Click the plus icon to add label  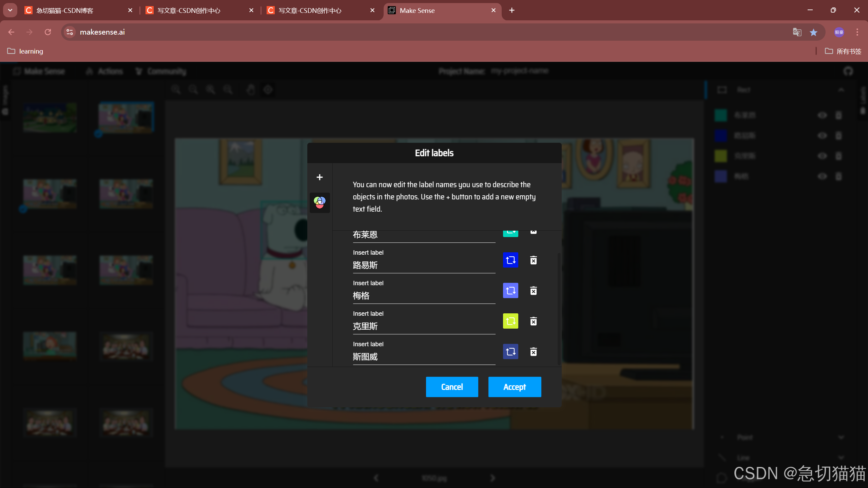319,177
